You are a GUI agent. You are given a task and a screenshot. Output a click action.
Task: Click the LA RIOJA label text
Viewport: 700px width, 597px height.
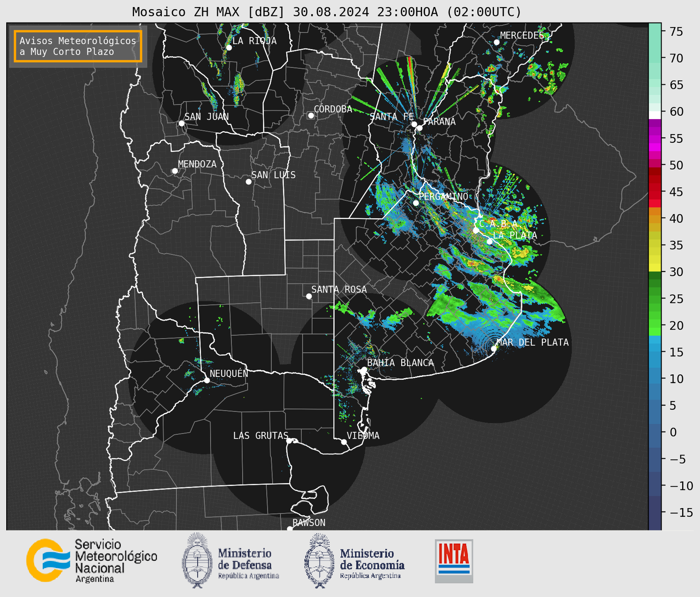click(x=254, y=41)
